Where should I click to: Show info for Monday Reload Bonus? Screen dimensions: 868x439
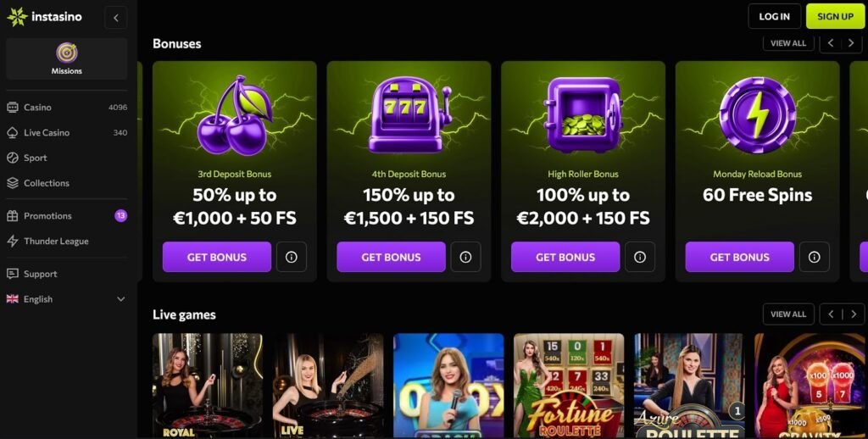815,257
